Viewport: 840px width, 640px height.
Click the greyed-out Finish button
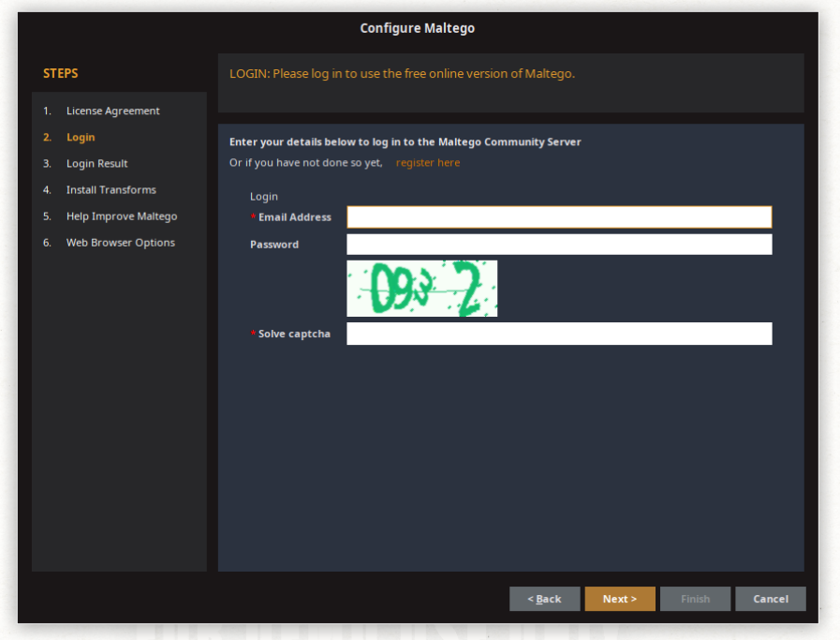[x=695, y=599]
